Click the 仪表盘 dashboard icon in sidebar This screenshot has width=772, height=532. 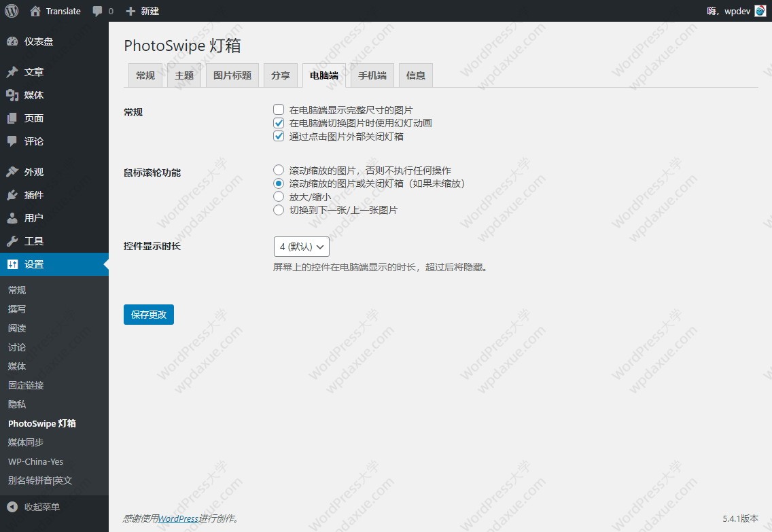(x=12, y=41)
